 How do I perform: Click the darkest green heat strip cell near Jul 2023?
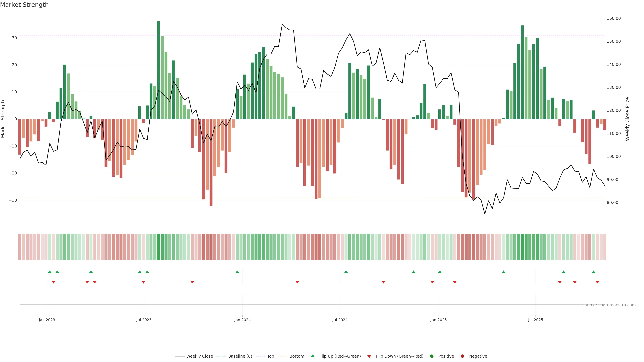pos(158,247)
